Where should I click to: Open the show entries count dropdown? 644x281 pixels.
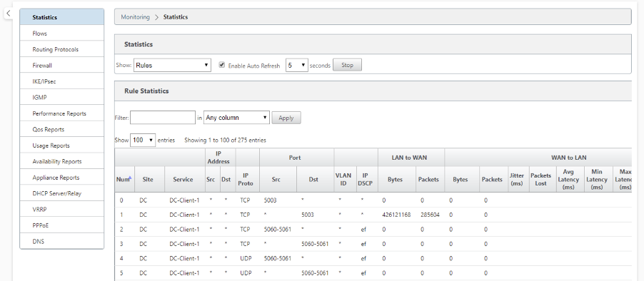[x=143, y=140]
